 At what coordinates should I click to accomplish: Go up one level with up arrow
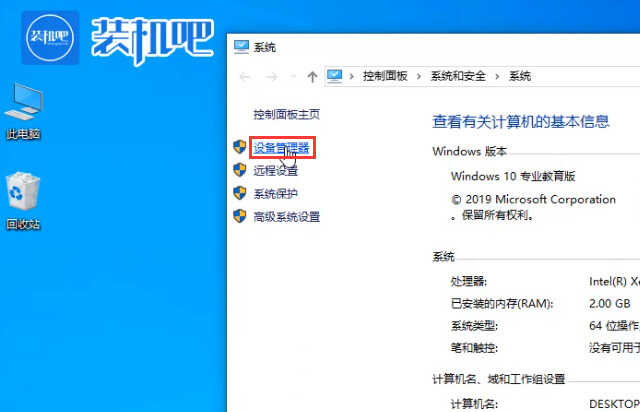tap(312, 76)
